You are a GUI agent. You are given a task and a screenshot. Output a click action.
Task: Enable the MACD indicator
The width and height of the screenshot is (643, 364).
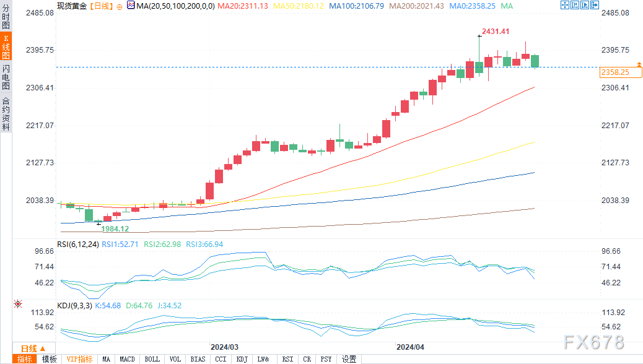[x=127, y=359]
